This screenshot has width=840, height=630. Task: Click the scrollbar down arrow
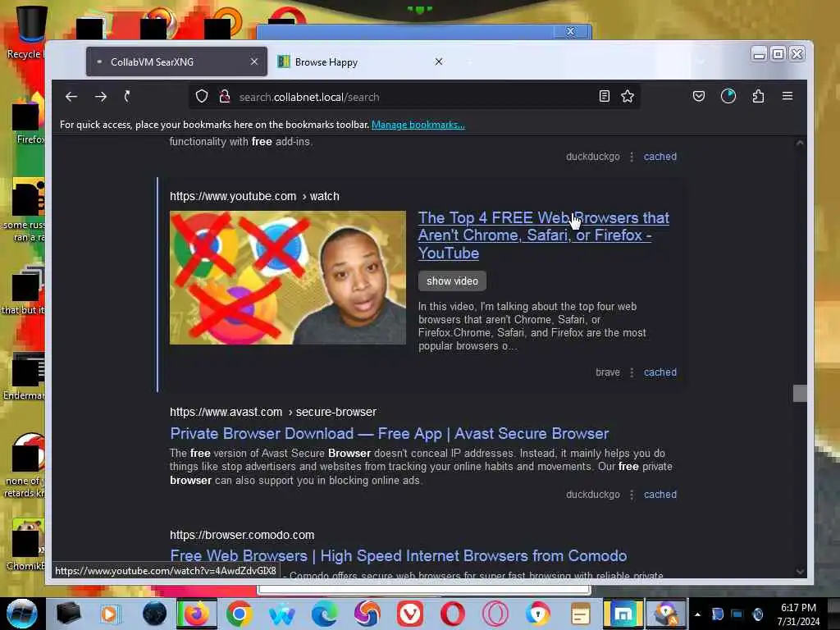pos(800,572)
